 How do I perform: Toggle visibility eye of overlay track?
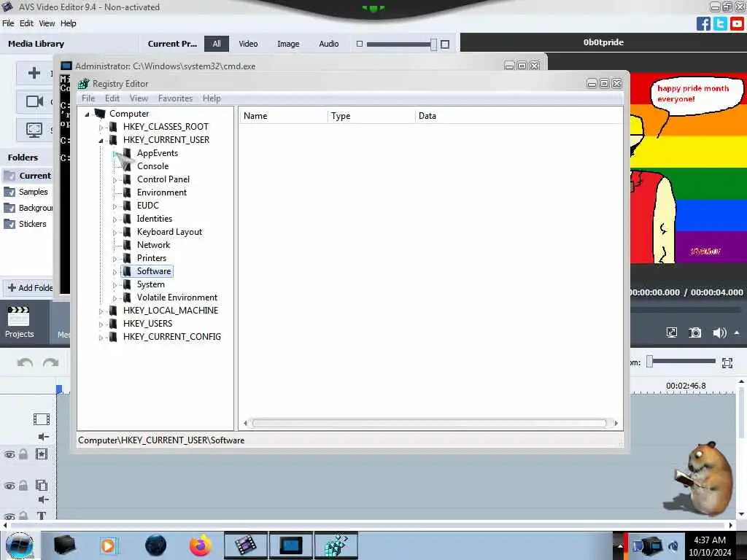9,486
